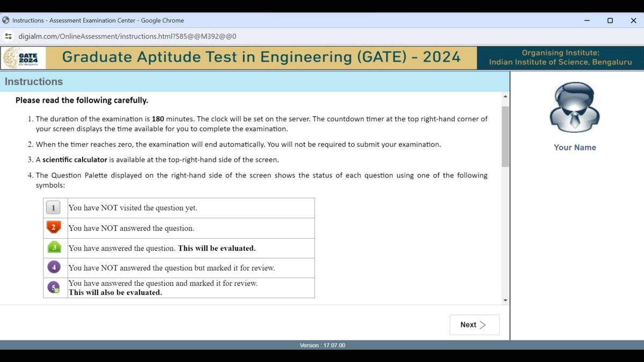Click the candidate profile avatar image

pyautogui.click(x=575, y=107)
